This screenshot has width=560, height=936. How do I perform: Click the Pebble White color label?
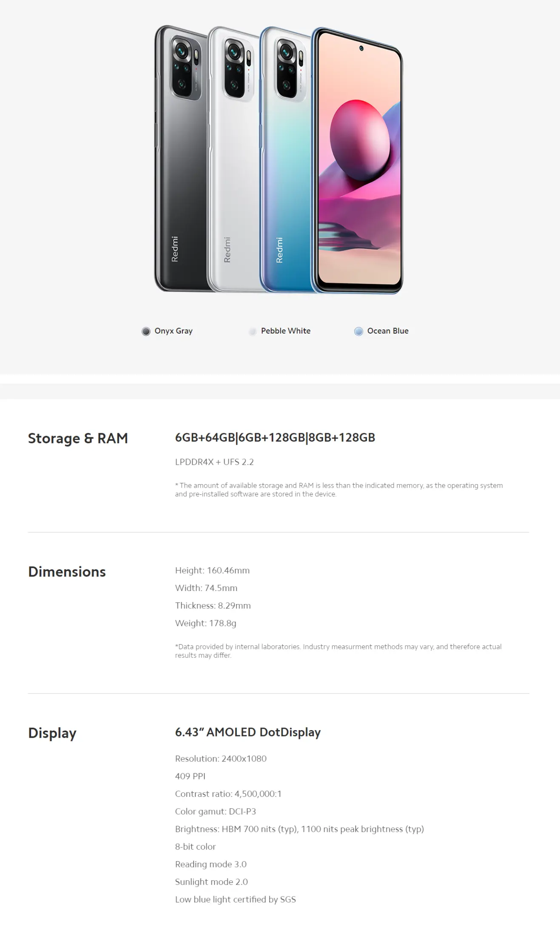coord(286,331)
